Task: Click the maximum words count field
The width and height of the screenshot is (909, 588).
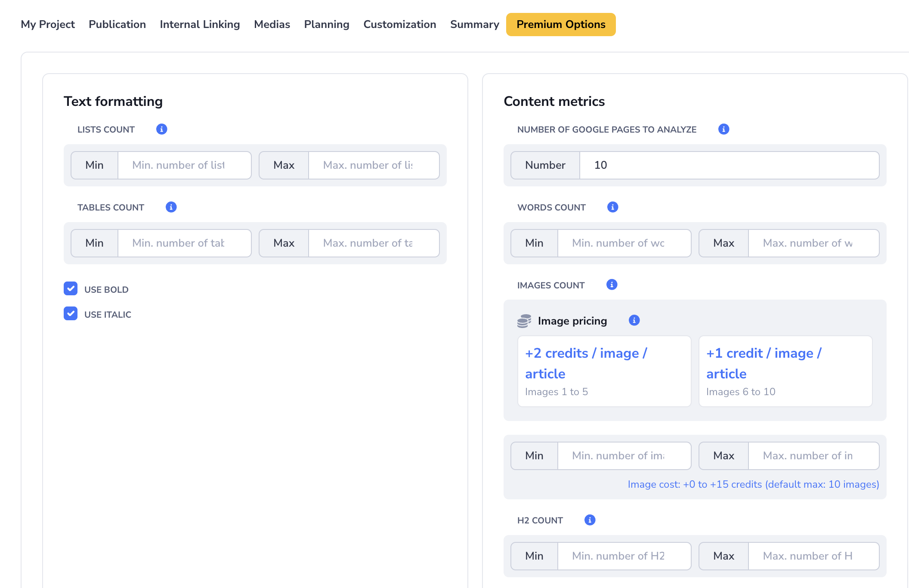Action: (x=813, y=243)
